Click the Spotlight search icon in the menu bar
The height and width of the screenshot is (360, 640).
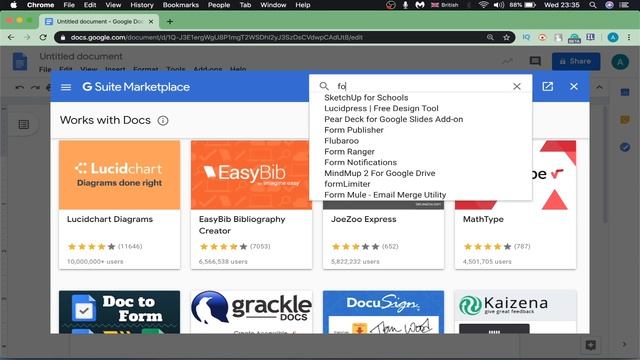click(x=593, y=5)
